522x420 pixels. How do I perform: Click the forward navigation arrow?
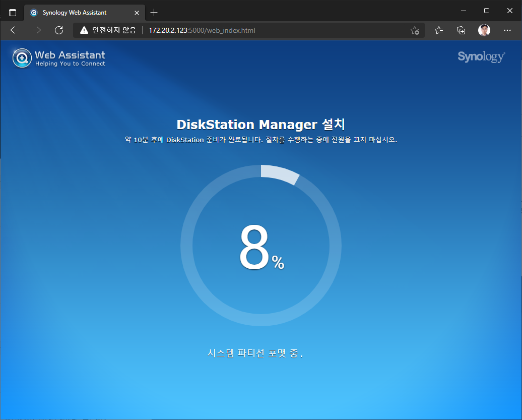(x=37, y=30)
